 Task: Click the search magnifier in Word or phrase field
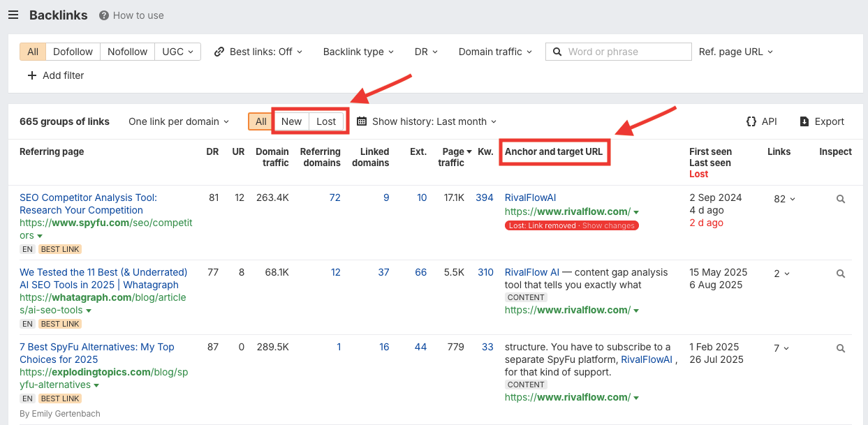click(x=557, y=51)
